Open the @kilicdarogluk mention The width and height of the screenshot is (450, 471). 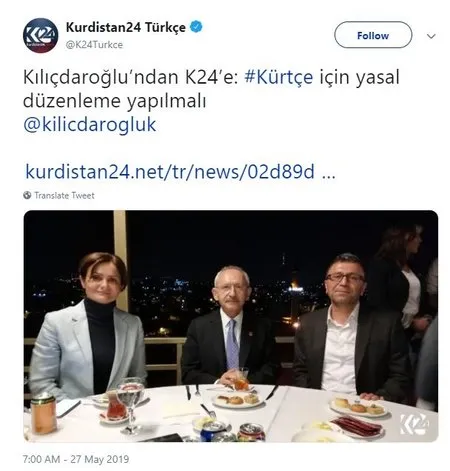pos(90,125)
